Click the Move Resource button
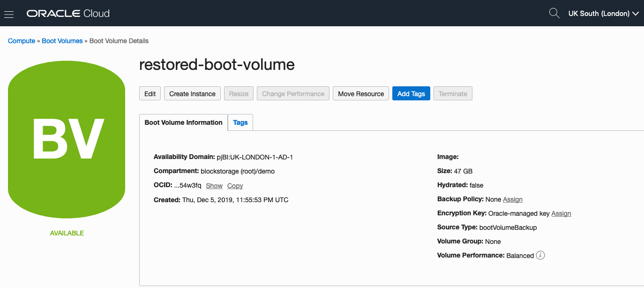The width and height of the screenshot is (644, 288). [361, 94]
